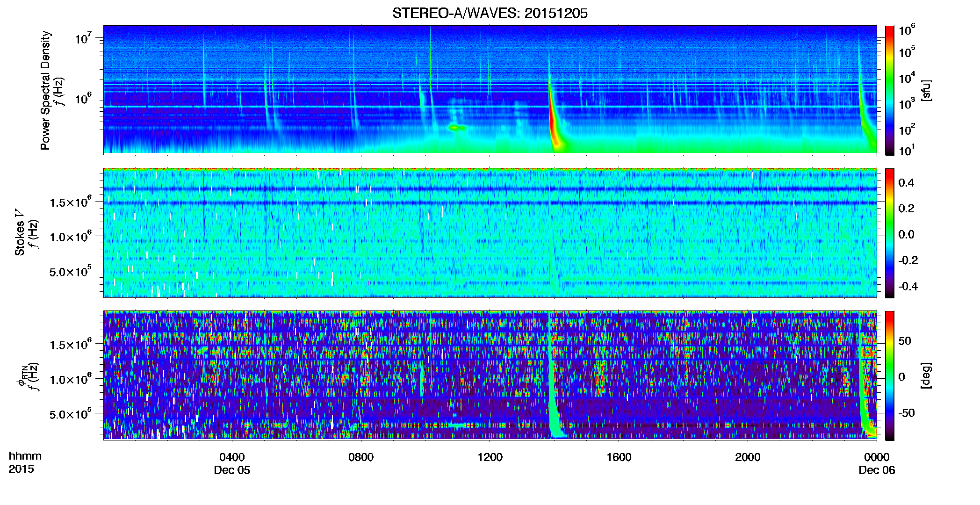This screenshot has width=980, height=505.
Task: Click the 0.0 label on the Stokes colorbar
Action: [906, 234]
